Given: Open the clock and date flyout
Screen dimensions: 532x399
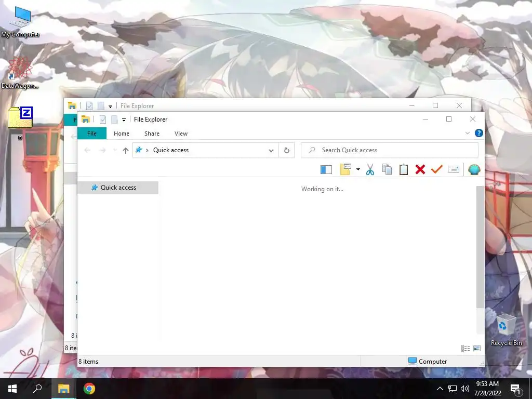Looking at the screenshot, I should [487, 389].
